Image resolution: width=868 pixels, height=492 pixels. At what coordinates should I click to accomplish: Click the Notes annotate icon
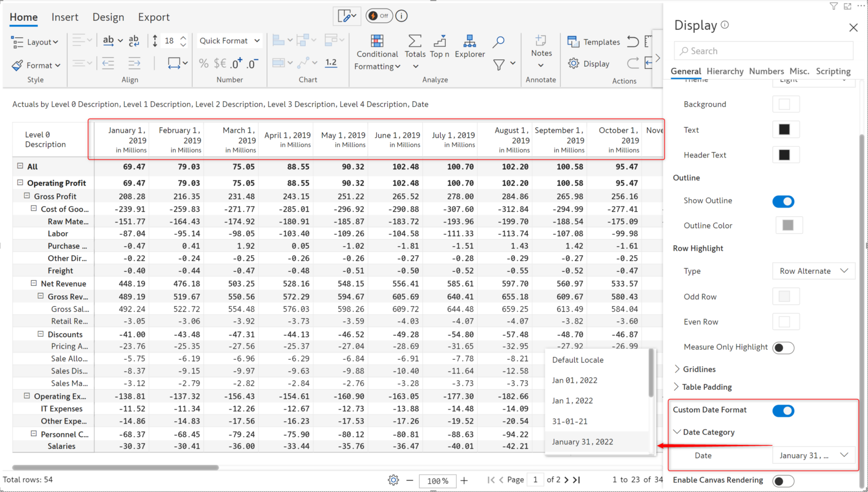[541, 46]
